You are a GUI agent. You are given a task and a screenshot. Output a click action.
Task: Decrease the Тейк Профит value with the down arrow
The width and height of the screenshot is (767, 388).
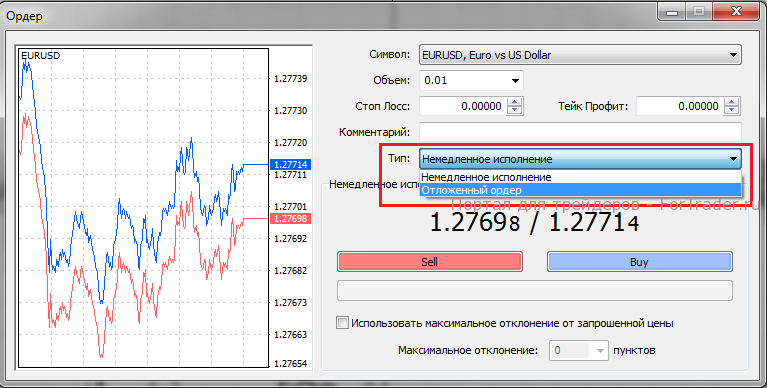[732, 111]
